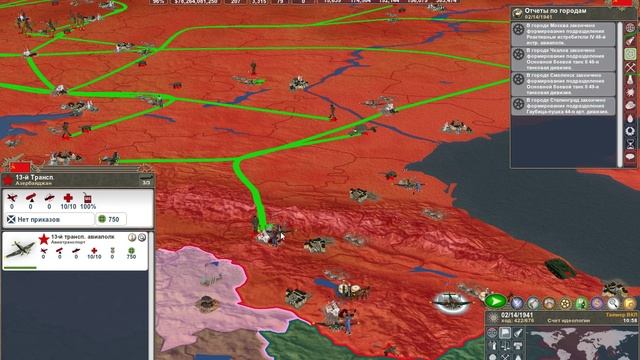Open the purple state department button
Screen dimensions: 640x360
(597, 303)
